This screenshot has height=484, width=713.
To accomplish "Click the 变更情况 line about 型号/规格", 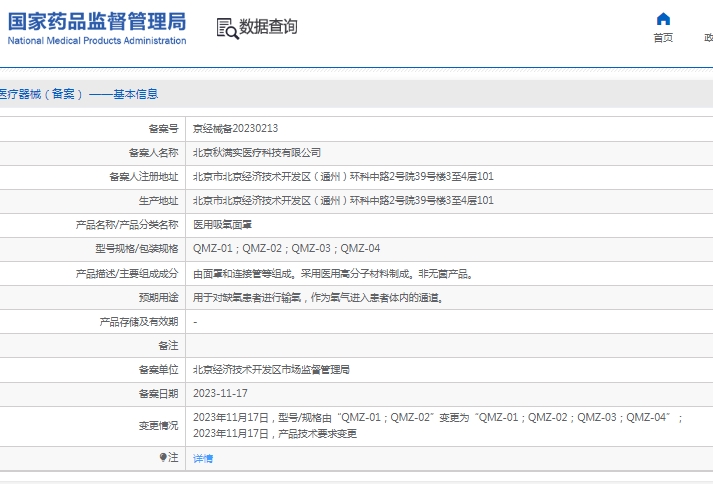I will [x=437, y=418].
